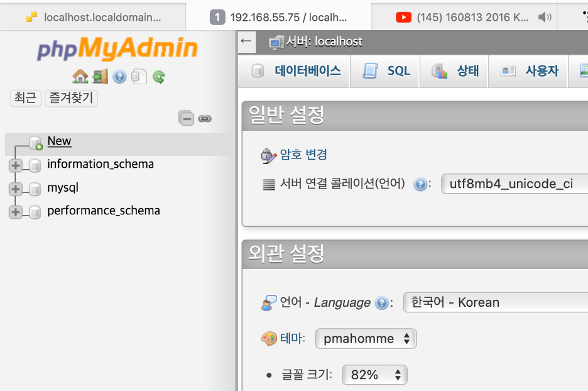Collapse all navigation tree items

click(x=186, y=118)
